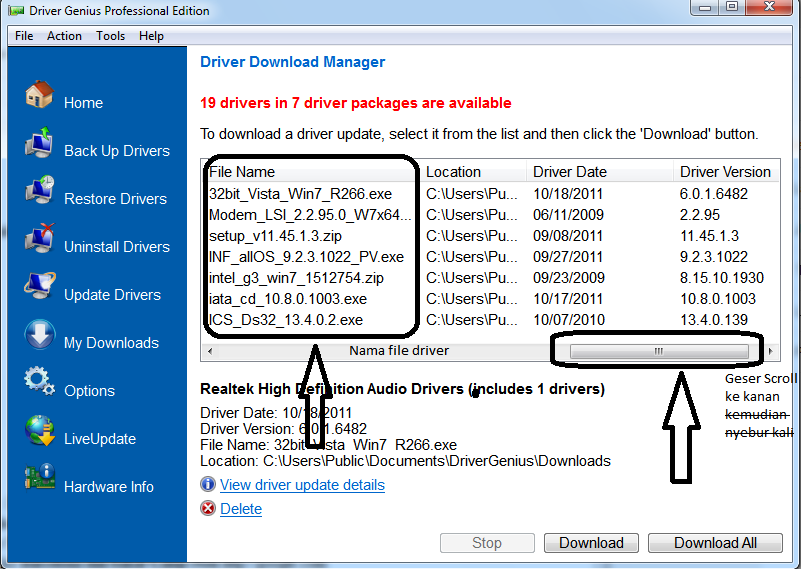Click the Home house icon in sidebar

click(39, 94)
